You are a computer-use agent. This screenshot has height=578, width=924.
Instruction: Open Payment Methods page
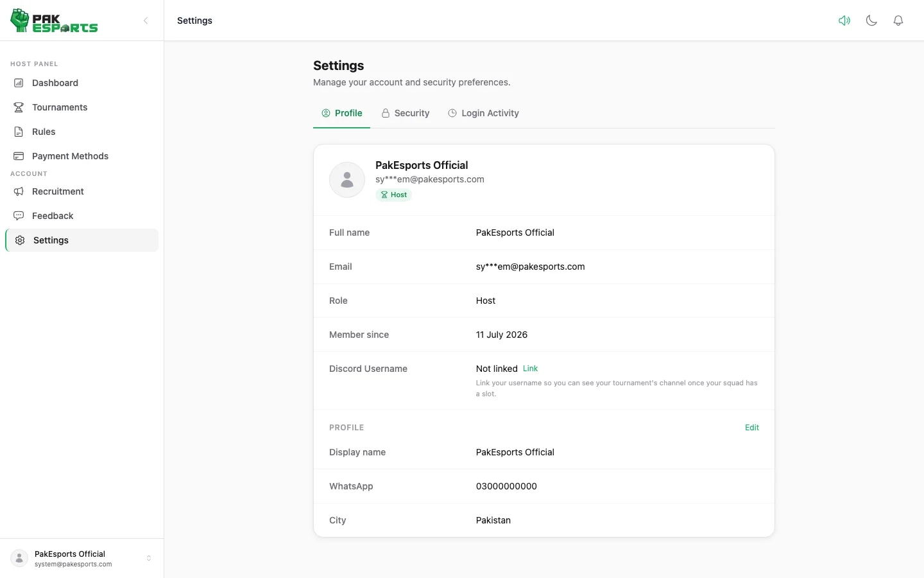pyautogui.click(x=81, y=156)
